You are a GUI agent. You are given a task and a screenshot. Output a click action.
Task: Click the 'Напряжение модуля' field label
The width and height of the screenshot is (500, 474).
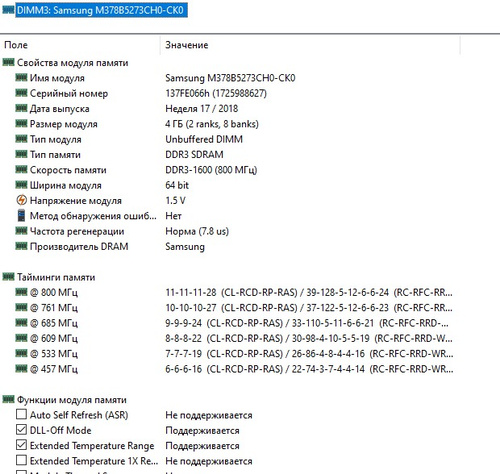(76, 201)
